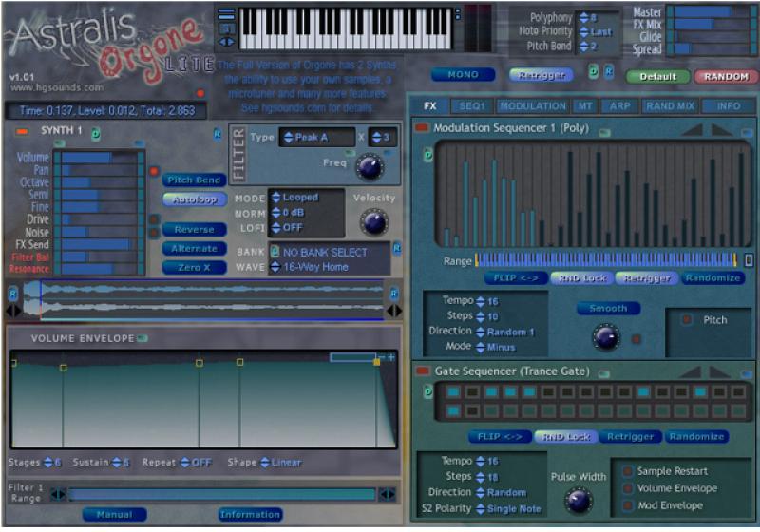
Task: Open the ARP tab
Action: (619, 106)
